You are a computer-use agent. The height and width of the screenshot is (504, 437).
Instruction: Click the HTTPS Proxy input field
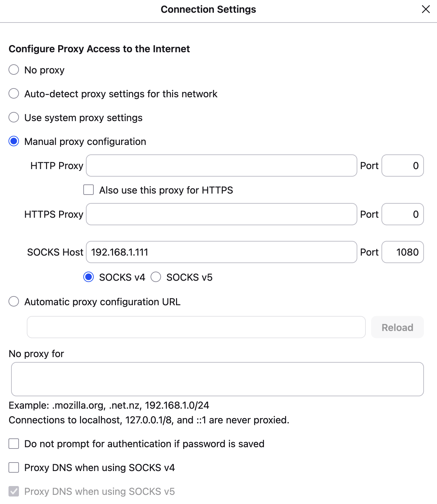coord(221,214)
